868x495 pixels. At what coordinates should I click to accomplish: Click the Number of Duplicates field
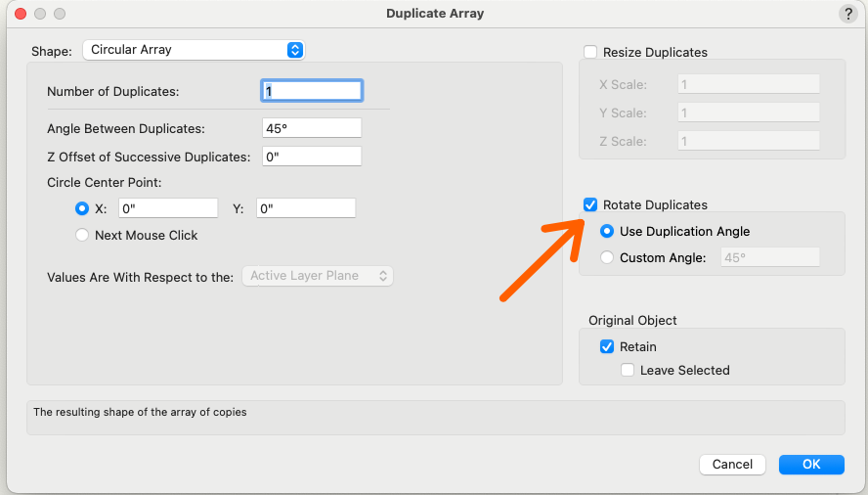(x=312, y=91)
